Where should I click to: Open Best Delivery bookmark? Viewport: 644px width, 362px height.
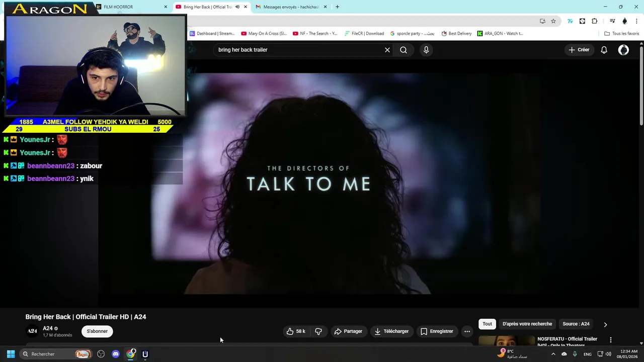456,34
